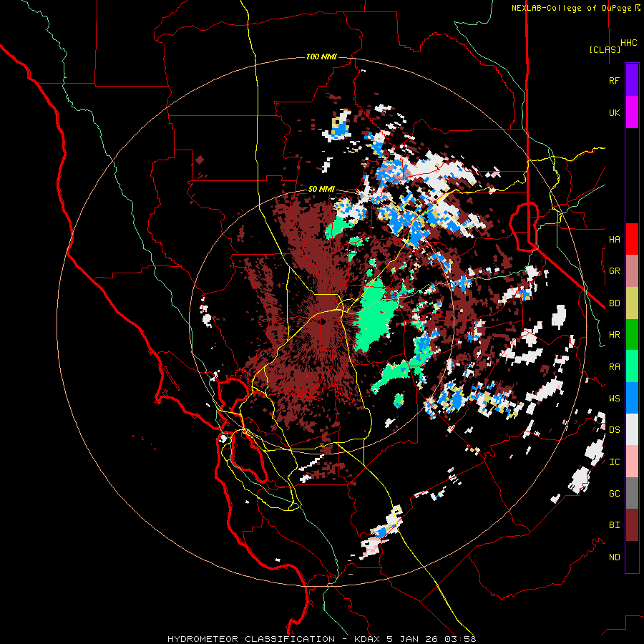Click the 50 NMI range ring label

pos(321,189)
